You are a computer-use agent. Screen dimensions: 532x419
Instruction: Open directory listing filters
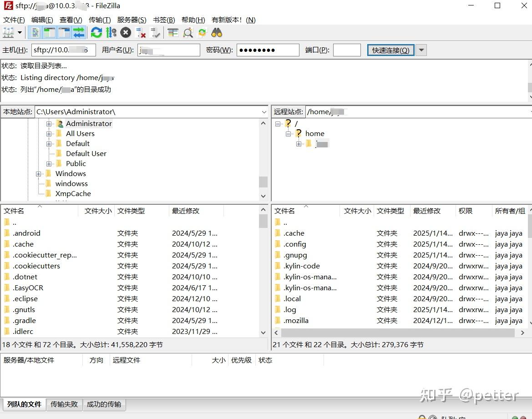pyautogui.click(x=172, y=32)
